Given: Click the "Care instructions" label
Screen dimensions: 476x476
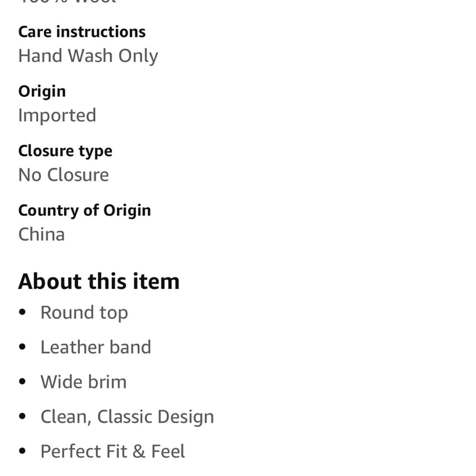Looking at the screenshot, I should pos(82,32).
